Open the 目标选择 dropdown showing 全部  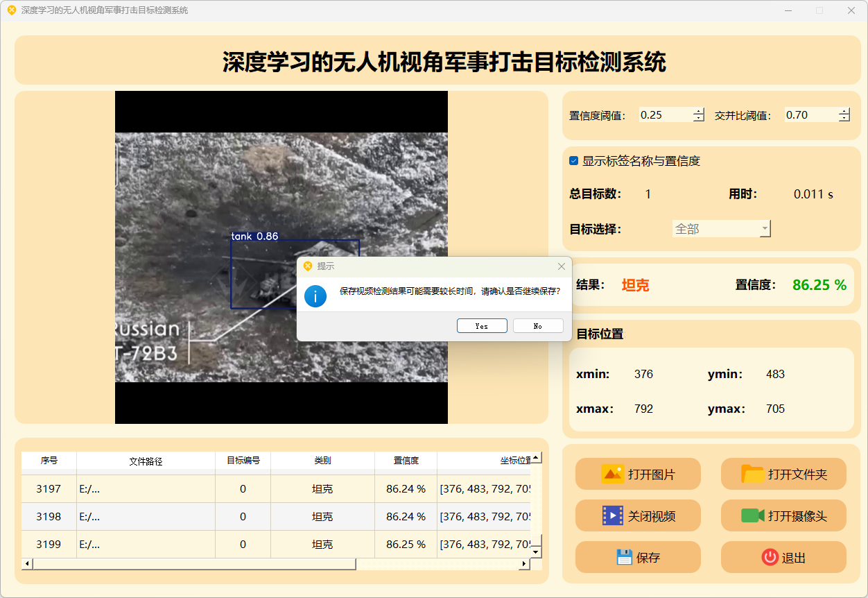721,229
